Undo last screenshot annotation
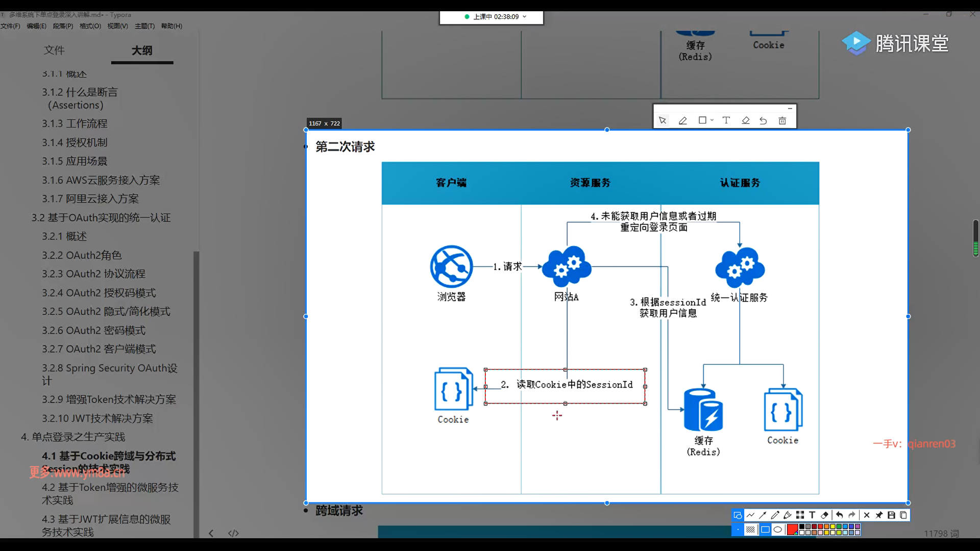980x551 pixels. [840, 515]
